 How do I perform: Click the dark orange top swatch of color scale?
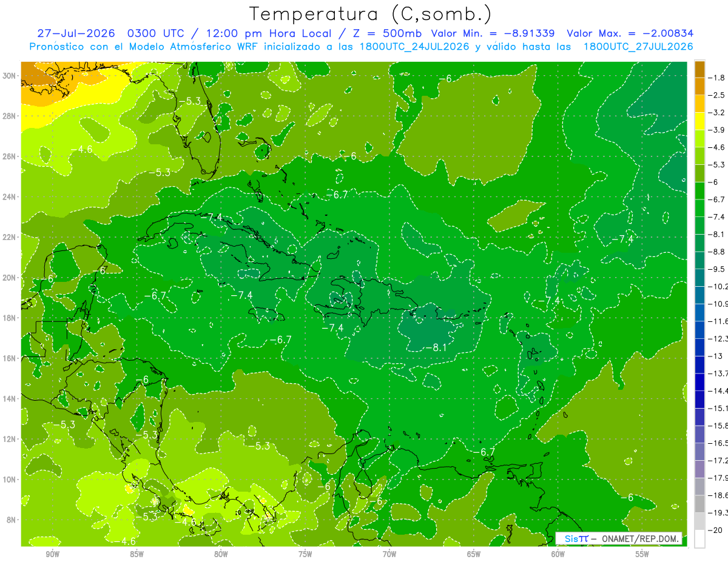(699, 69)
